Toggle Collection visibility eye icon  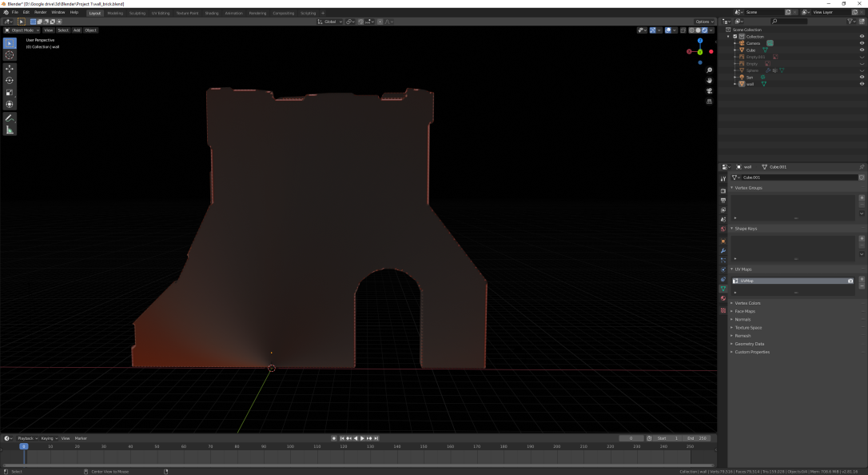pyautogui.click(x=862, y=37)
